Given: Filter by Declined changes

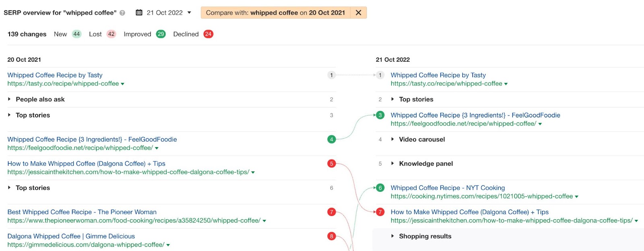Looking at the screenshot, I should click(193, 34).
